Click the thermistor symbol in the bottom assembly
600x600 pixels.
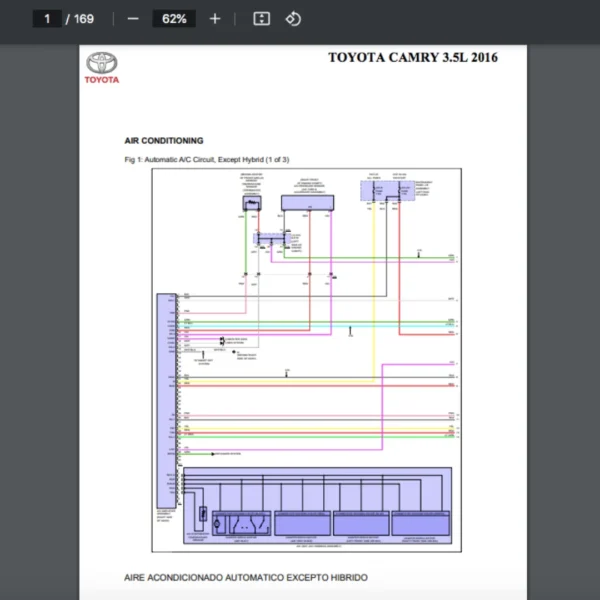click(x=203, y=517)
